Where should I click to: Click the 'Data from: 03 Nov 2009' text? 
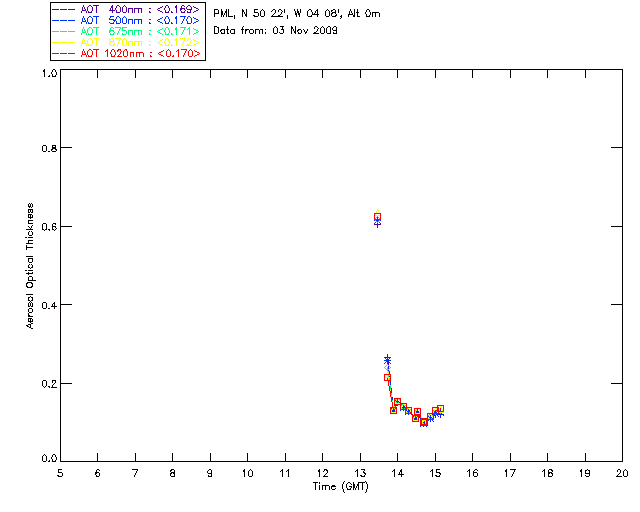(x=276, y=30)
